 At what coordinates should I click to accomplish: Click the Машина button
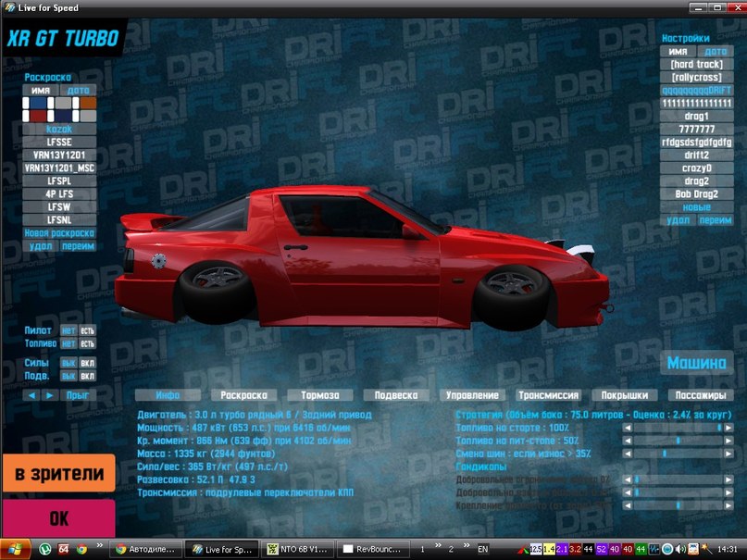(696, 363)
